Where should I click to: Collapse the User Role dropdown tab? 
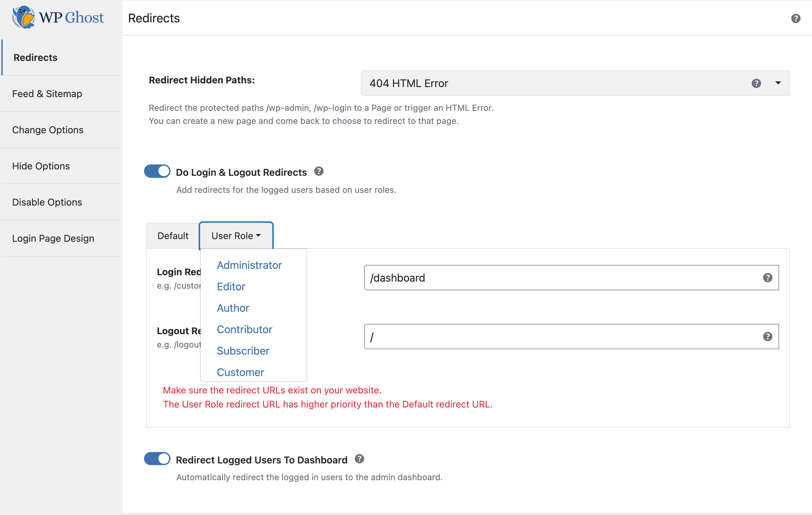coord(236,236)
